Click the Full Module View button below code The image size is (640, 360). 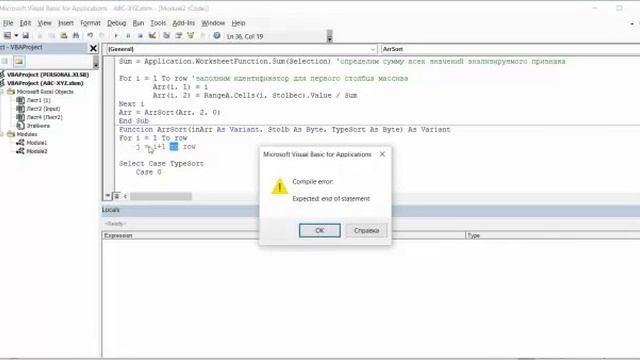point(116,196)
